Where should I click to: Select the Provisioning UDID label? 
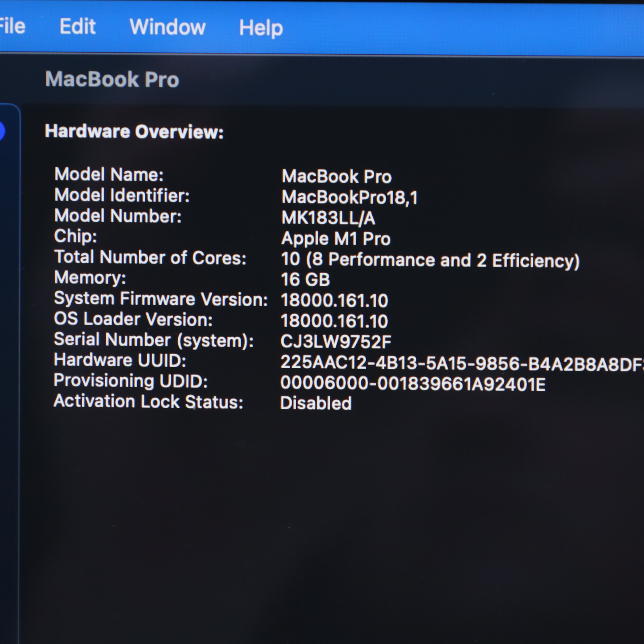click(x=131, y=381)
